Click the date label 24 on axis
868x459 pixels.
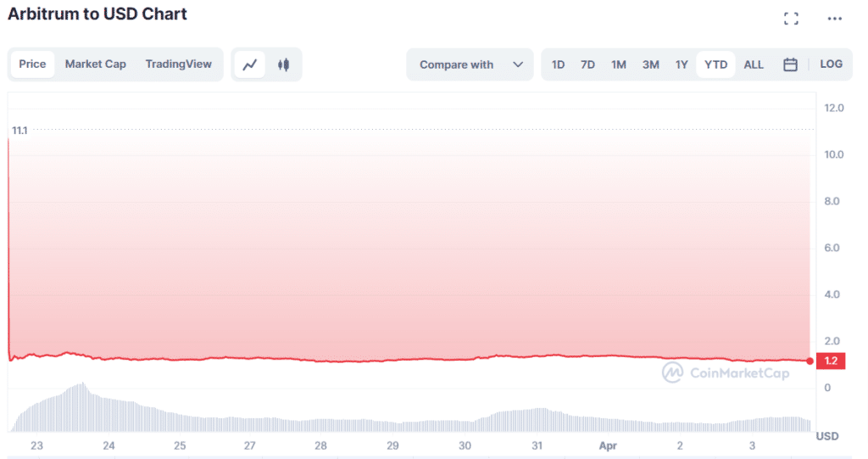coord(108,445)
